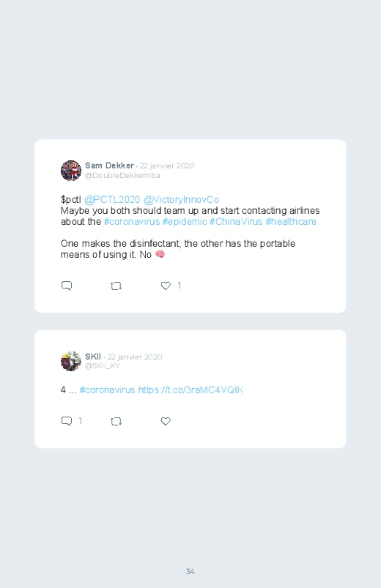
Task: Follow the #epidemic hashtag link
Action: (x=185, y=222)
